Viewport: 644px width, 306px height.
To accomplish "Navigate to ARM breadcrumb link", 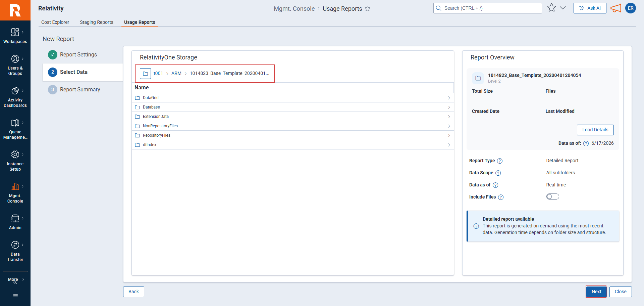I will pyautogui.click(x=176, y=73).
